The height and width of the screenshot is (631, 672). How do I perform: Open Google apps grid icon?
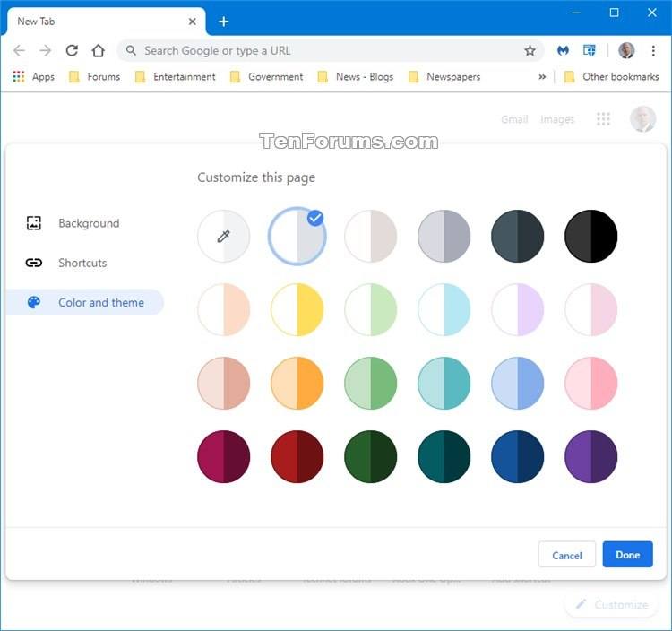(603, 119)
